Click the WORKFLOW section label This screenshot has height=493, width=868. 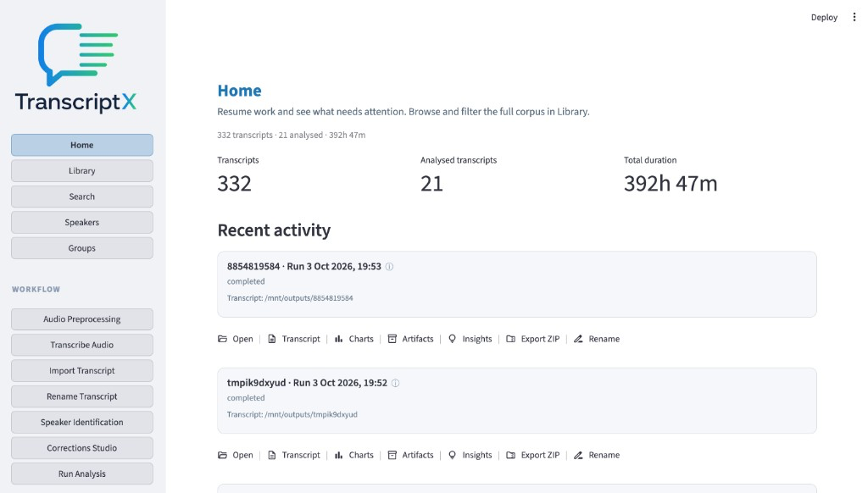click(x=36, y=290)
